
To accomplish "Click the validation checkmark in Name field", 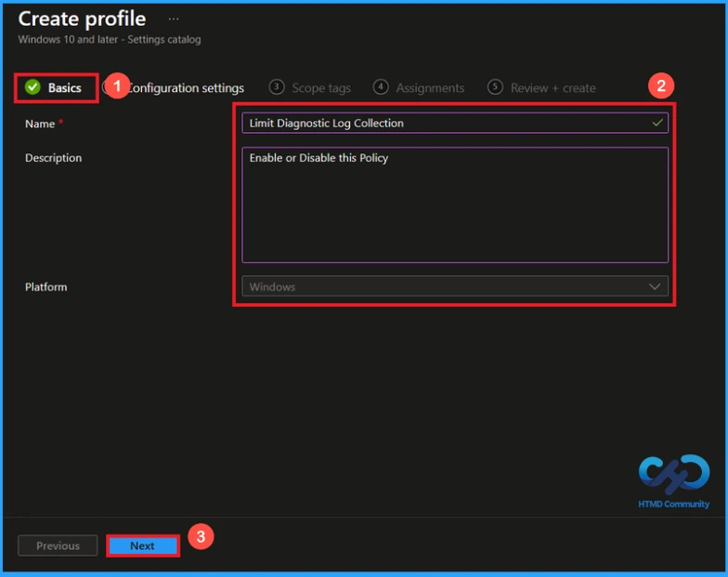I will (657, 123).
